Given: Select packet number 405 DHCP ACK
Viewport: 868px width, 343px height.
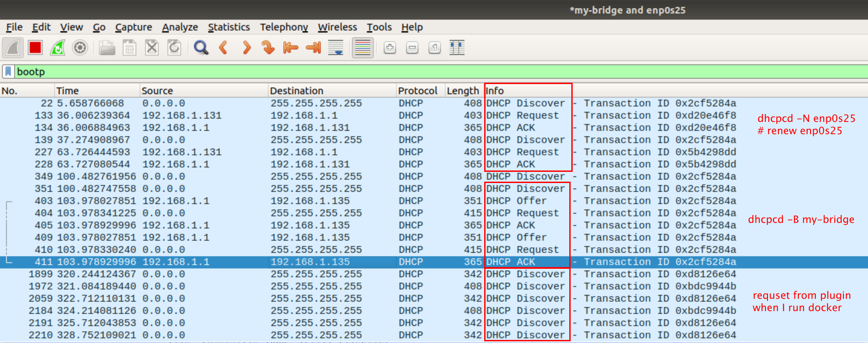Looking at the screenshot, I should click(x=434, y=225).
